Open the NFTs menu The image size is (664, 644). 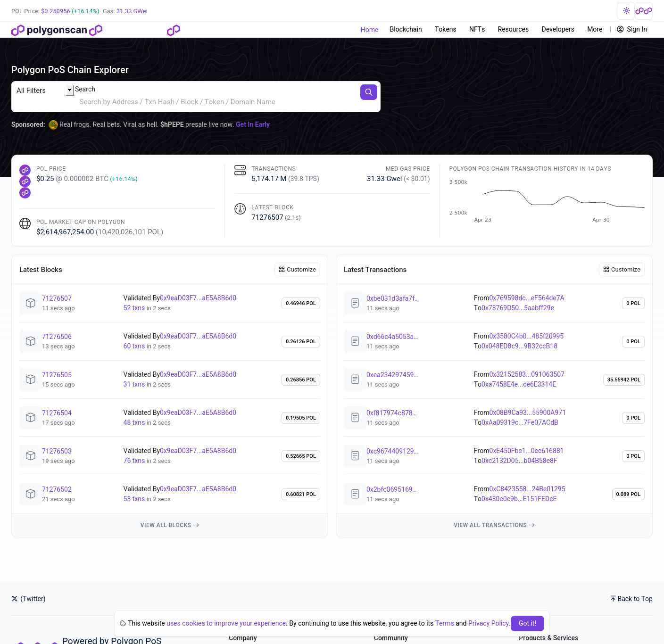[477, 29]
